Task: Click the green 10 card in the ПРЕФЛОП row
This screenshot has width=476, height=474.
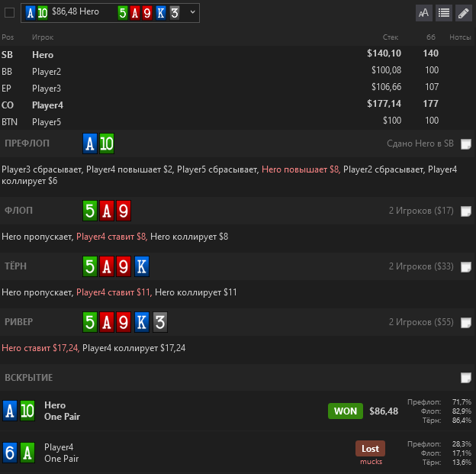Action: pyautogui.click(x=107, y=143)
